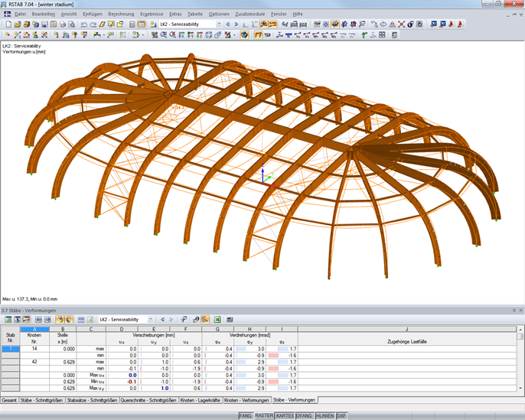This screenshot has width=525, height=420.
Task: Open LK2 - Serviceability dropdown in main toolbar
Action: pos(219,24)
